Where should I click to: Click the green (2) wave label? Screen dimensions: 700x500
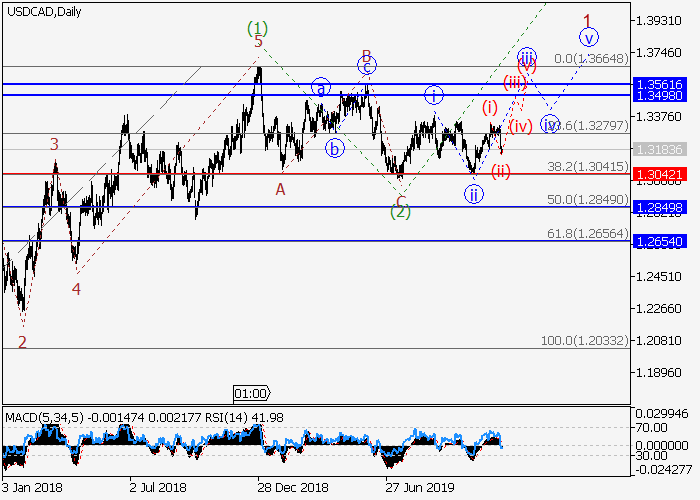401,211
